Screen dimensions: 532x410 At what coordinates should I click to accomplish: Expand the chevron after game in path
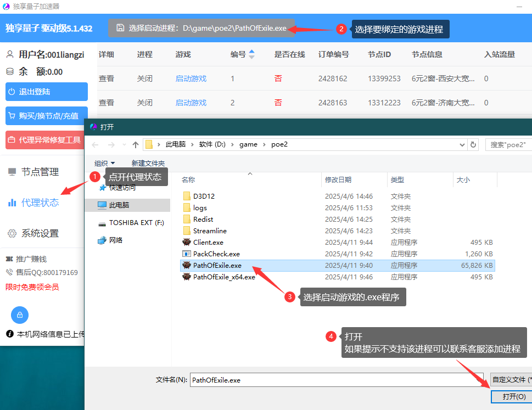(264, 144)
